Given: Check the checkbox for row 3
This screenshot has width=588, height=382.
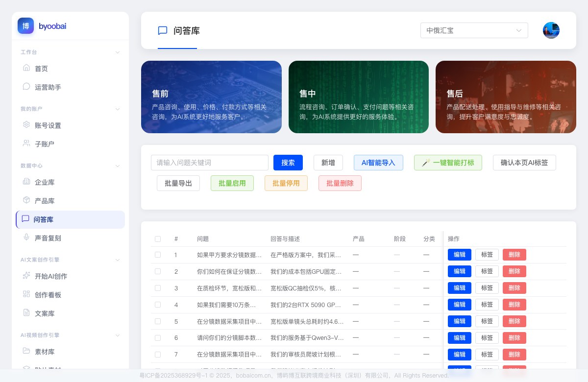Looking at the screenshot, I should (x=158, y=288).
